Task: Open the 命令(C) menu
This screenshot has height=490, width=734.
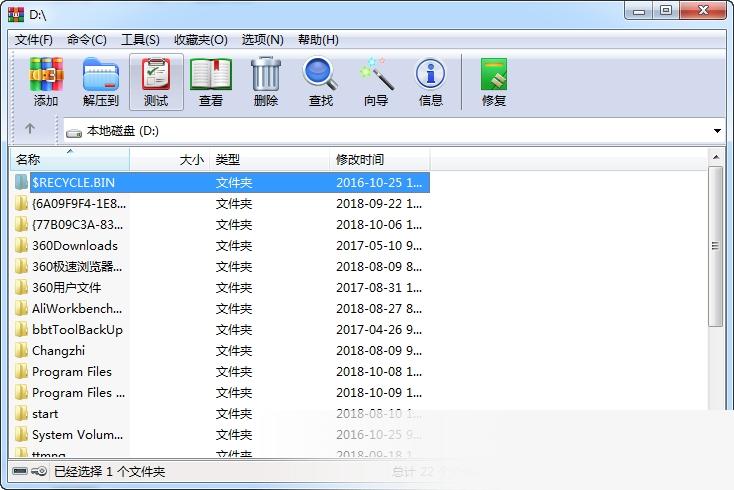Action: [x=87, y=40]
